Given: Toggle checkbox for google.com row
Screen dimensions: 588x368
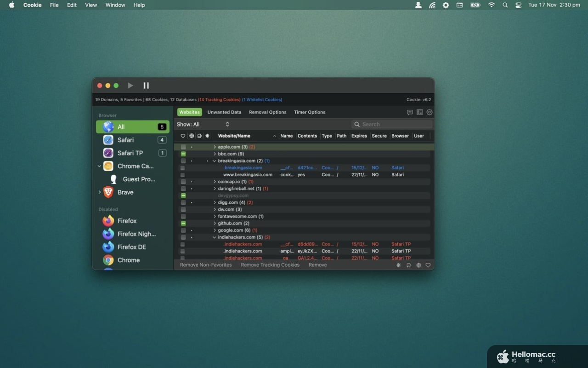Looking at the screenshot, I should click(x=183, y=230).
